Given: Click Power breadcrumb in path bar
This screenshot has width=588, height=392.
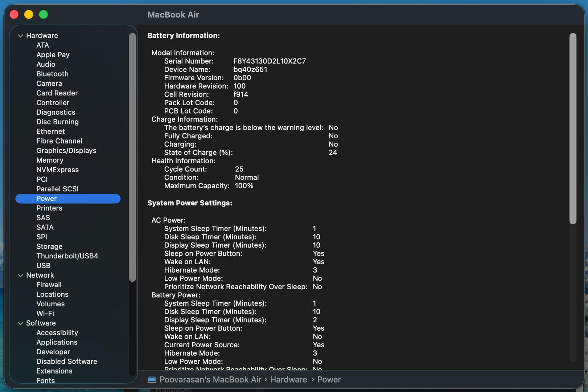Looking at the screenshot, I should [329, 379].
